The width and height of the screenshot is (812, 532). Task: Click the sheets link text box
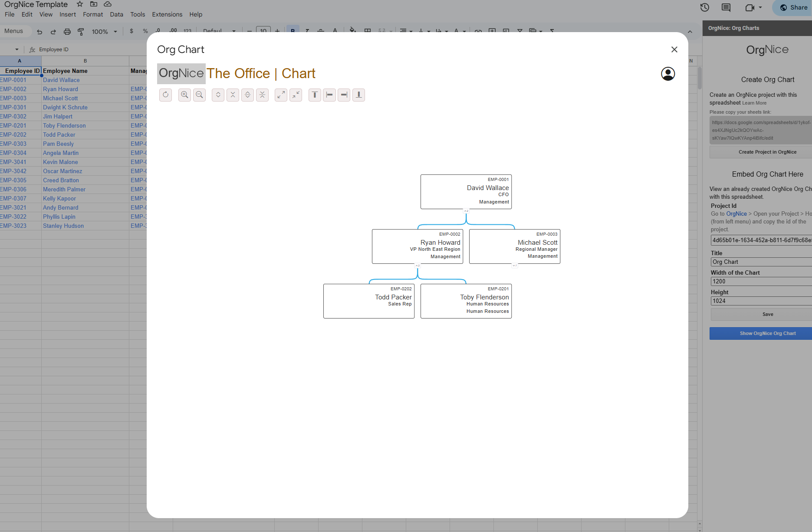pyautogui.click(x=761, y=130)
